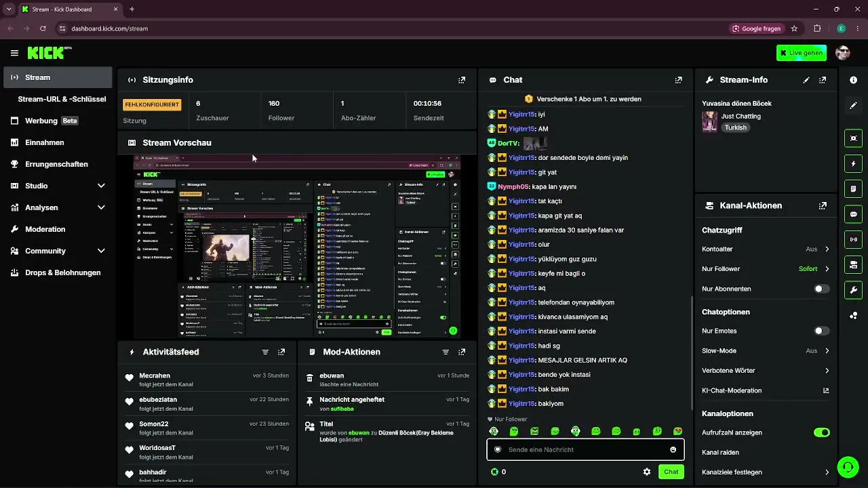Send message with the green Chat button
The image size is (868, 488).
pos(671,472)
